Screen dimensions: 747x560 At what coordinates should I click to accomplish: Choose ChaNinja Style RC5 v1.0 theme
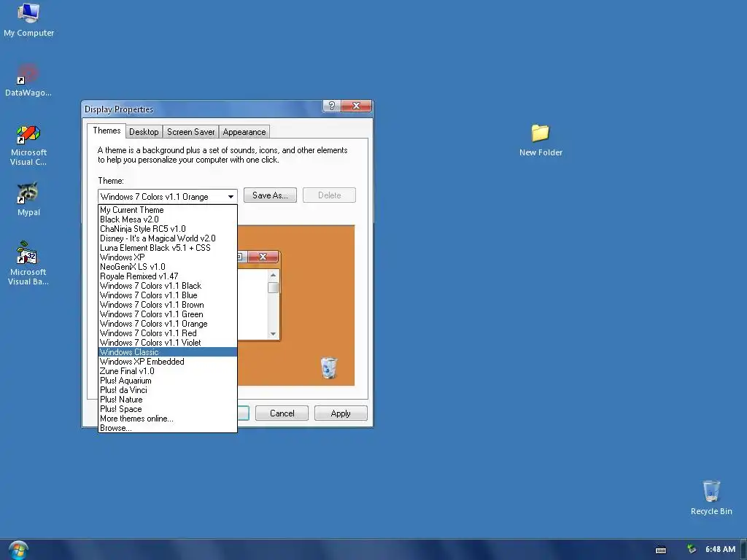[168, 229]
